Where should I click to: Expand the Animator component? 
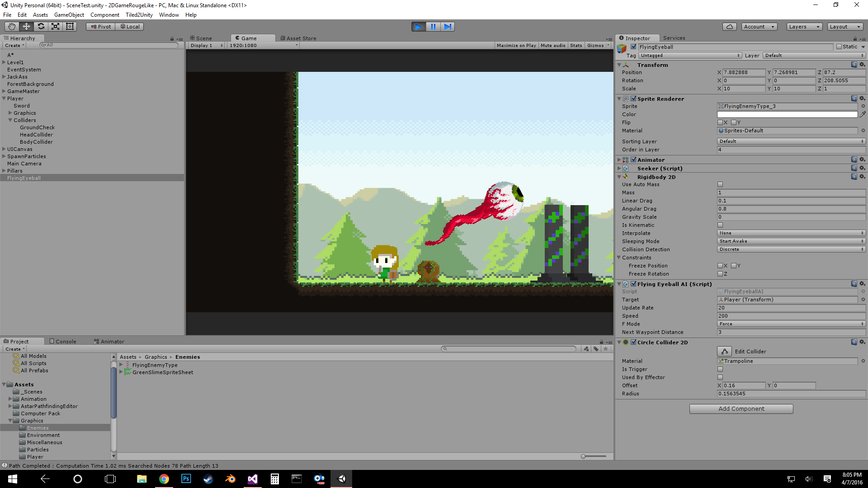(x=619, y=160)
